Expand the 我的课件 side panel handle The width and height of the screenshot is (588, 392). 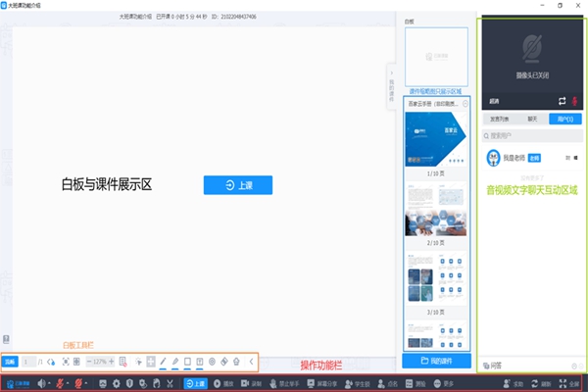pyautogui.click(x=393, y=83)
